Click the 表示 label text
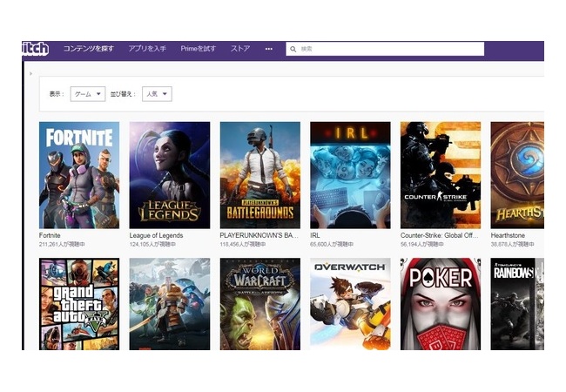 pos(57,94)
